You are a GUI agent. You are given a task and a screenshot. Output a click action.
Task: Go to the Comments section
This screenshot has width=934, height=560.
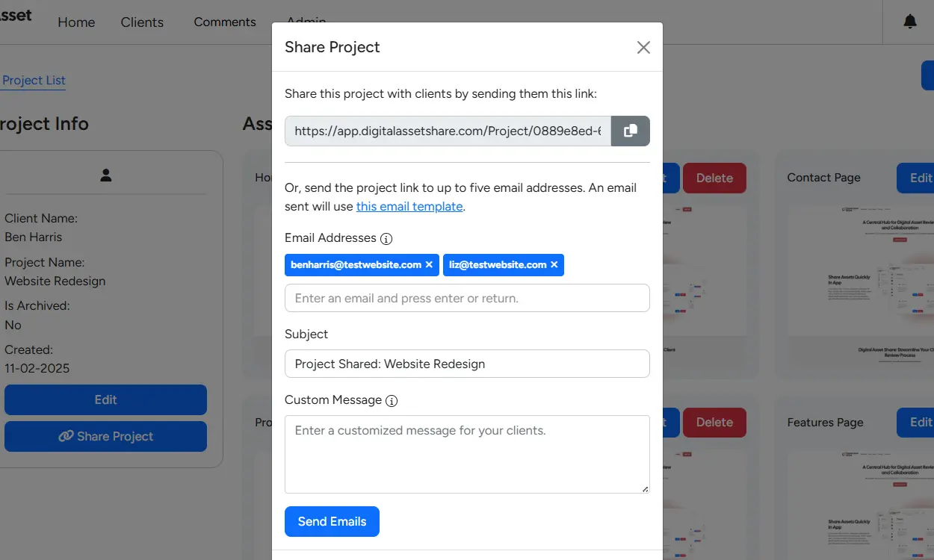pyautogui.click(x=225, y=22)
